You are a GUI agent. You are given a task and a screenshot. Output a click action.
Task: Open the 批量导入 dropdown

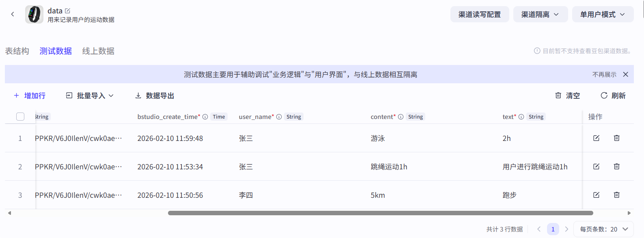[x=90, y=95]
